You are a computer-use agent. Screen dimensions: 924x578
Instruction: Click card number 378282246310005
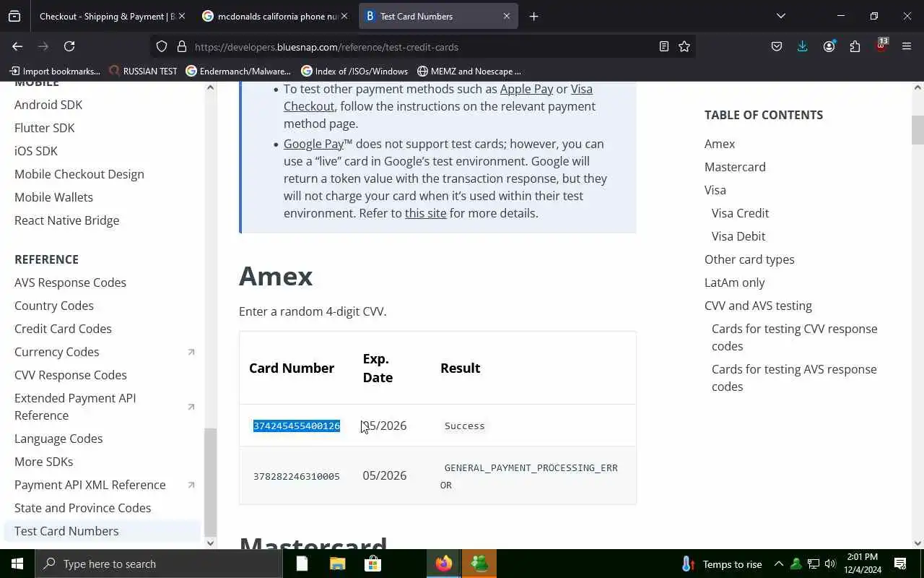click(297, 476)
